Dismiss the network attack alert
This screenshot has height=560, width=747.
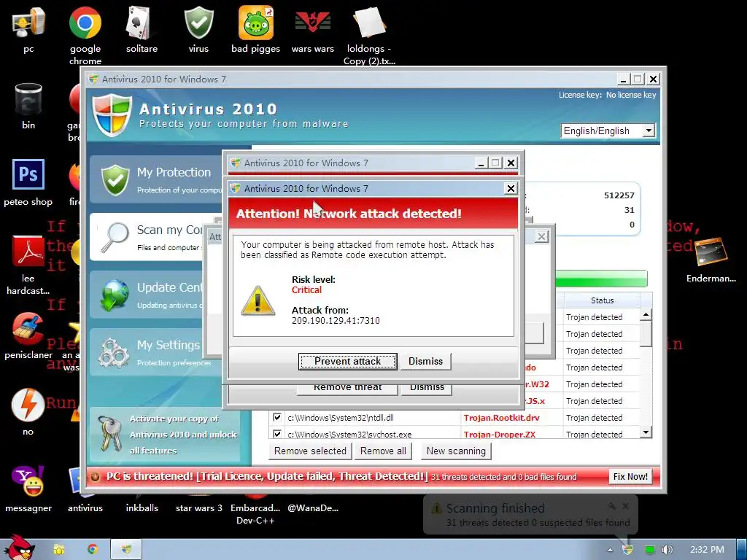click(x=425, y=362)
